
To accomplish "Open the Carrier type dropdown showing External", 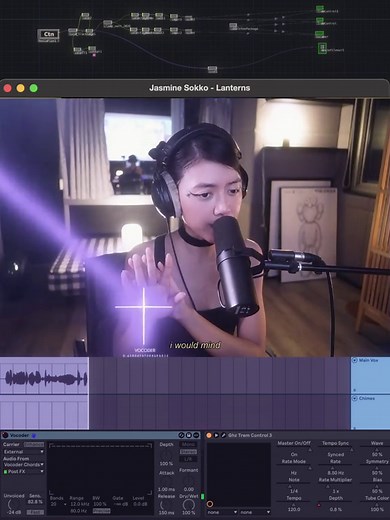I will (x=23, y=452).
